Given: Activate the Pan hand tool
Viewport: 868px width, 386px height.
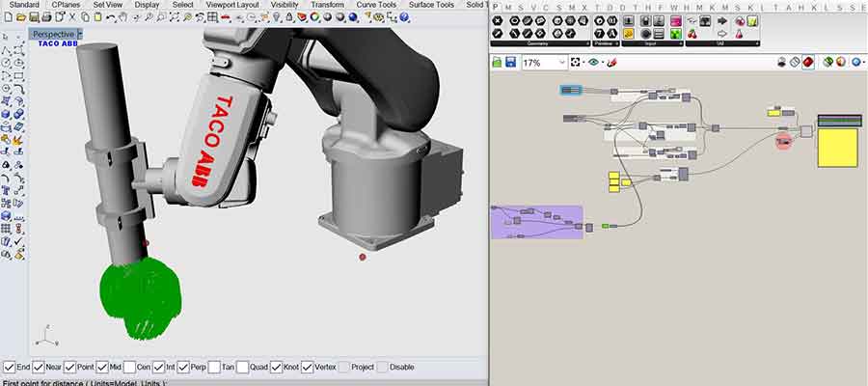Looking at the screenshot, I should click(x=122, y=17).
